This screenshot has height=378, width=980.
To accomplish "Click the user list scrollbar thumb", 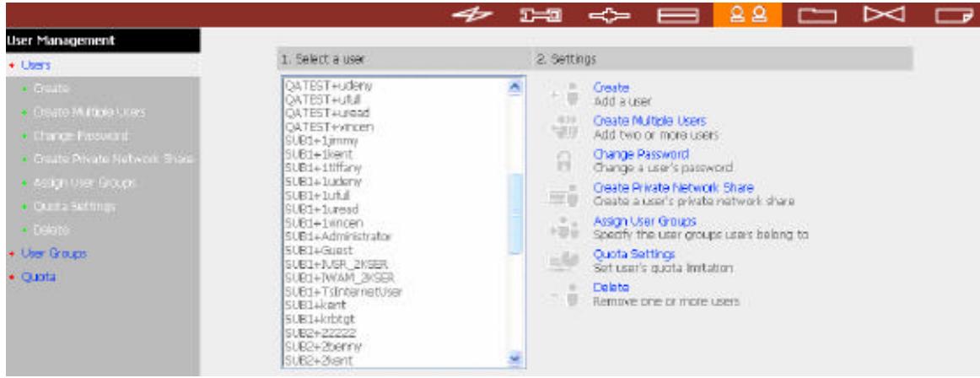I will [515, 213].
